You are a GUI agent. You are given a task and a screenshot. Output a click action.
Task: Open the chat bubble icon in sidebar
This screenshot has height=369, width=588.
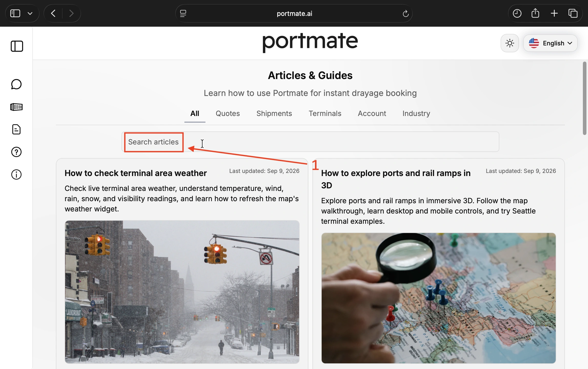[16, 84]
